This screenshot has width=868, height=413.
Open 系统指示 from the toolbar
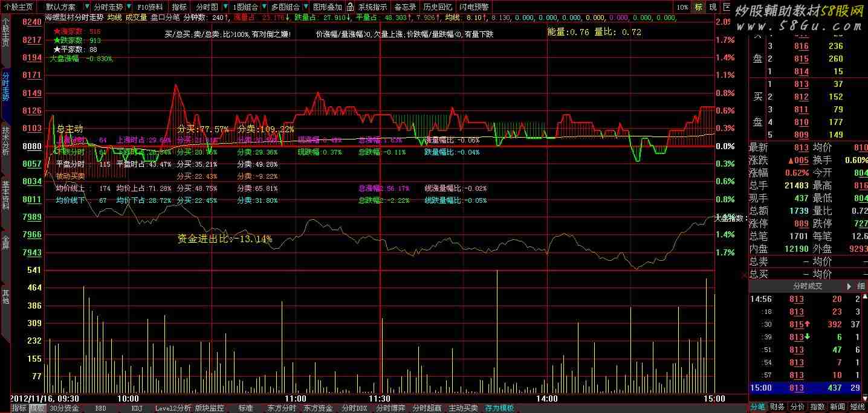tap(373, 7)
